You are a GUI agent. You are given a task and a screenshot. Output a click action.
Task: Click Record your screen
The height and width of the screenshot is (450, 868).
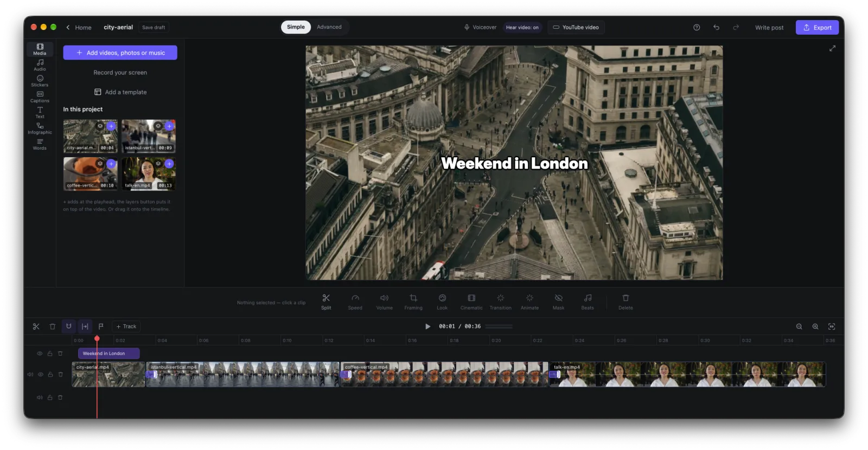click(x=120, y=73)
